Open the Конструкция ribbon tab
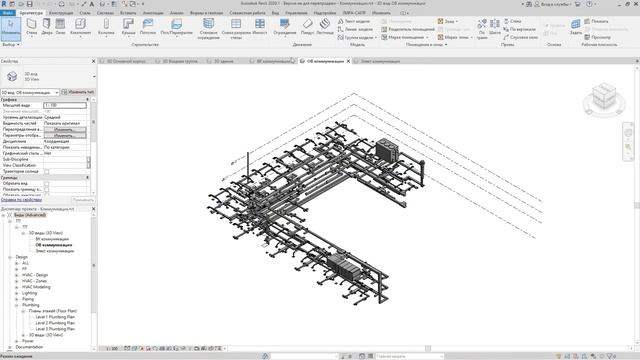This screenshot has height=360, width=640. point(61,13)
